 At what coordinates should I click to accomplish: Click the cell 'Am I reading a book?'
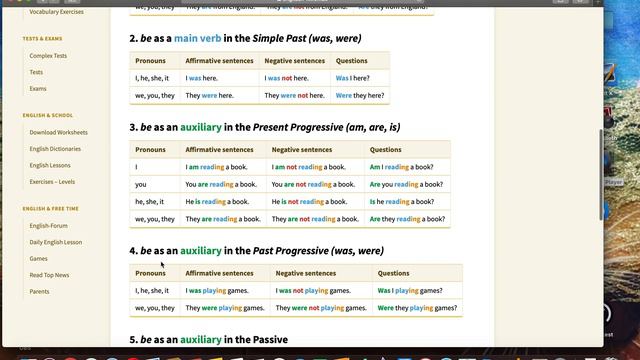pyautogui.click(x=407, y=167)
